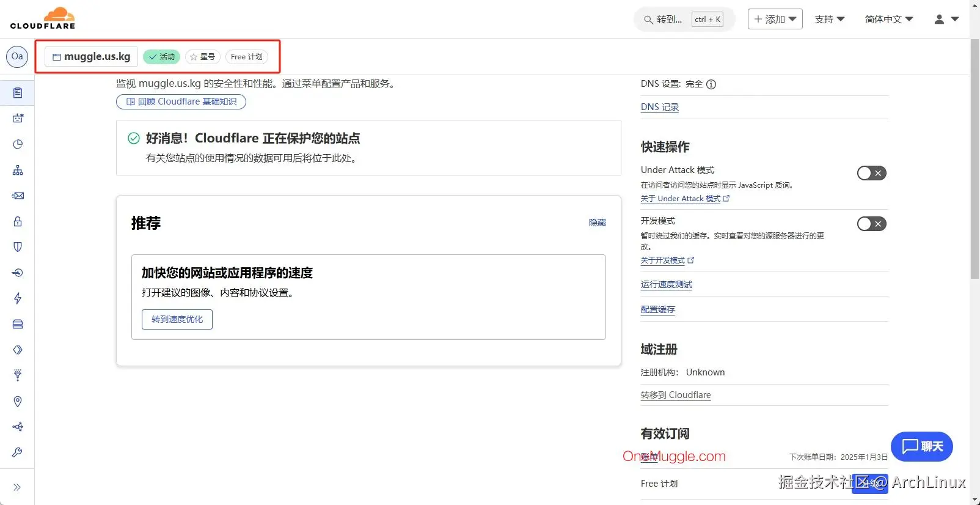Open 关于开发模式 link
980x505 pixels.
tap(667, 260)
